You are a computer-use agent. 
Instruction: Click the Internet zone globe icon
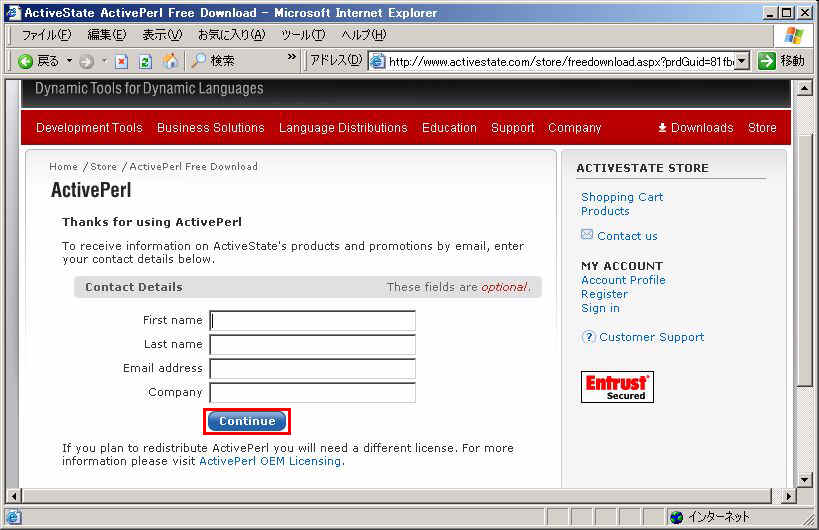[x=676, y=517]
